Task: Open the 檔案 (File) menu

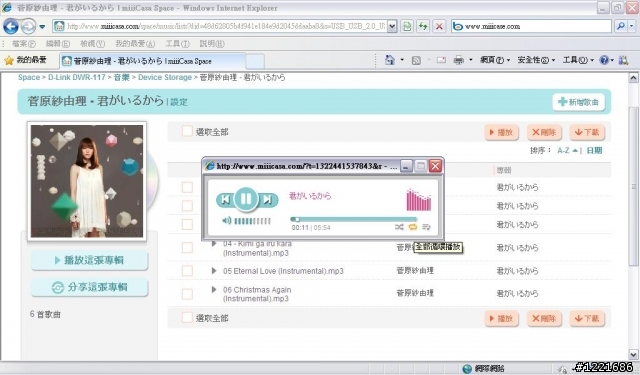Action: point(24,44)
